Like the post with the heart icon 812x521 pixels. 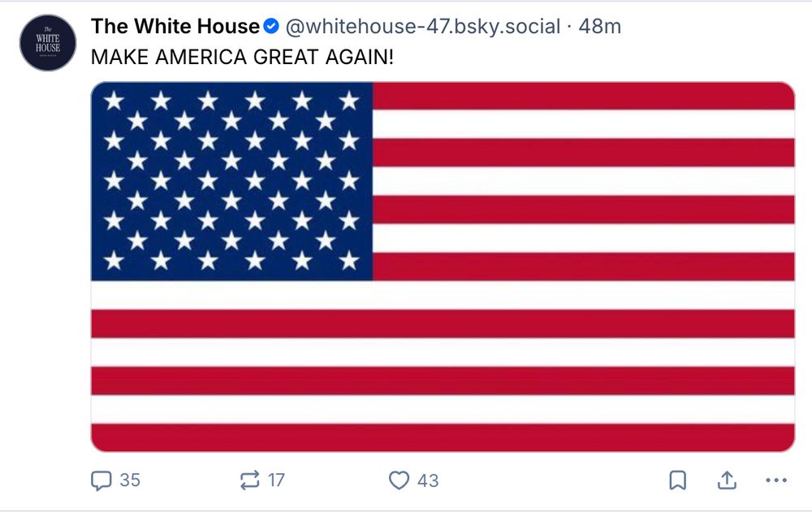[399, 480]
